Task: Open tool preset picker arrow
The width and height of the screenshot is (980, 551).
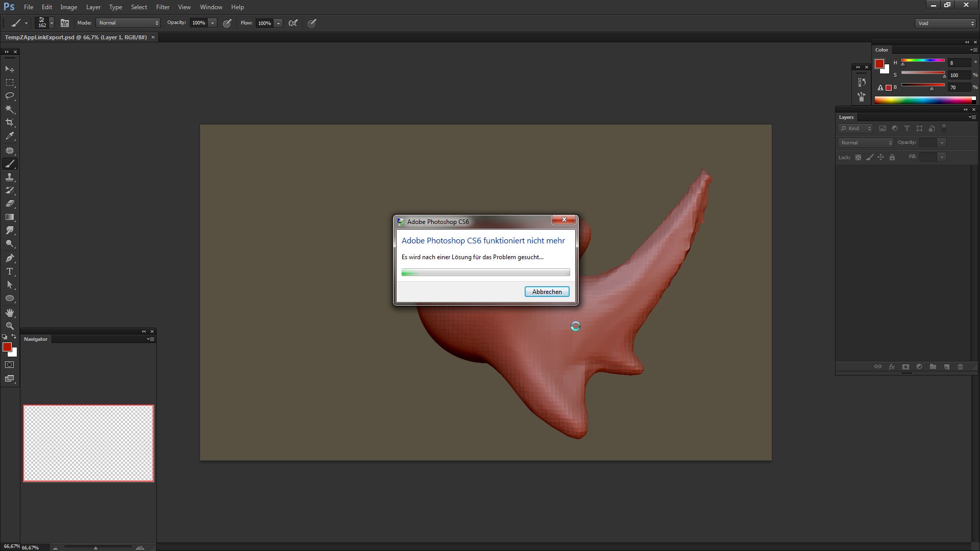Action: coord(26,23)
